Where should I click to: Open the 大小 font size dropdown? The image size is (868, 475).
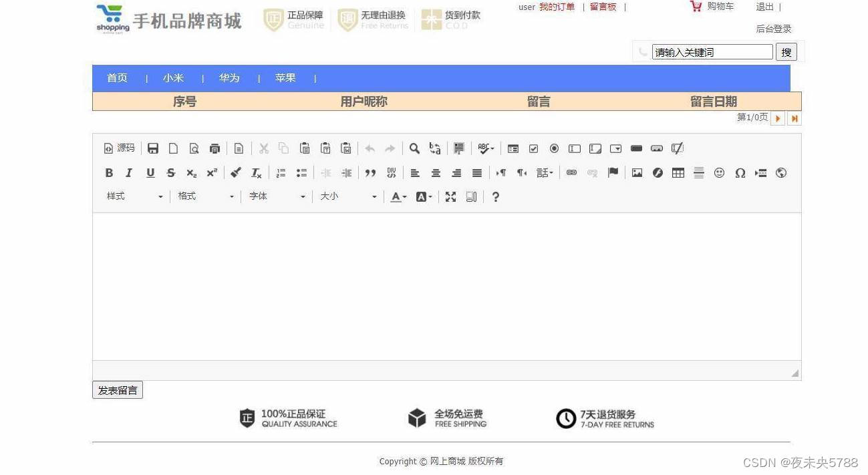348,196
